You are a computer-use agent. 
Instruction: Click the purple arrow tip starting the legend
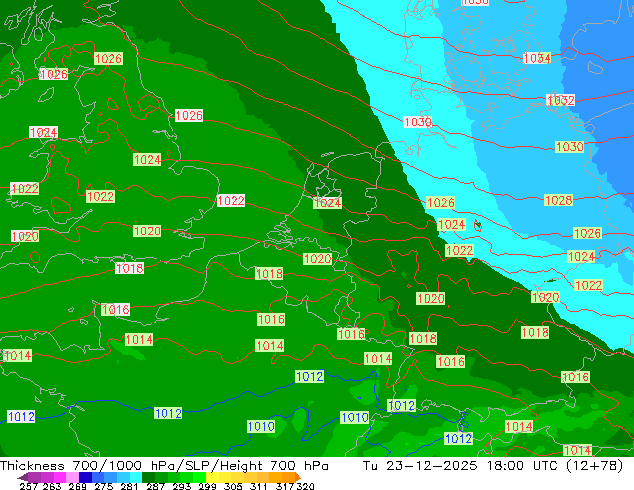(x=22, y=477)
